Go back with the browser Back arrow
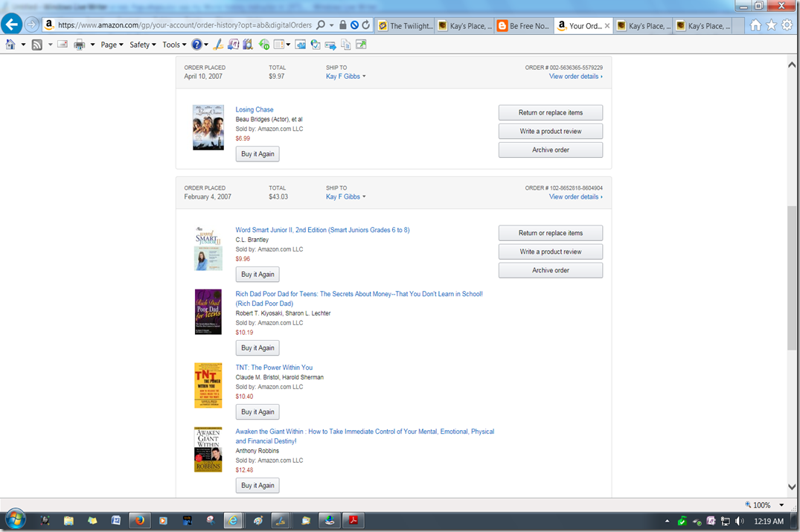This screenshot has width=800, height=532. click(x=11, y=24)
